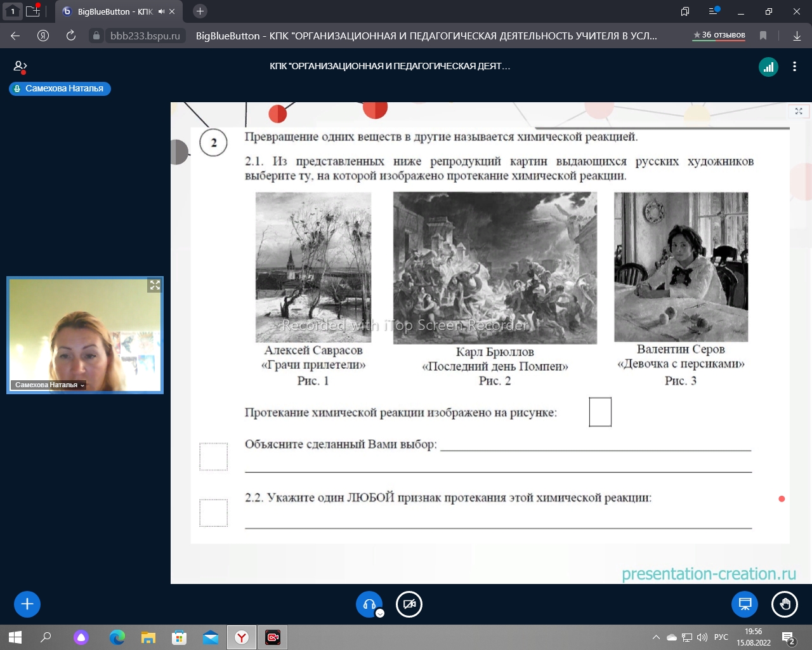This screenshot has height=650, width=812.
Task: Select the BigBlueButton browser tab
Action: [114, 11]
